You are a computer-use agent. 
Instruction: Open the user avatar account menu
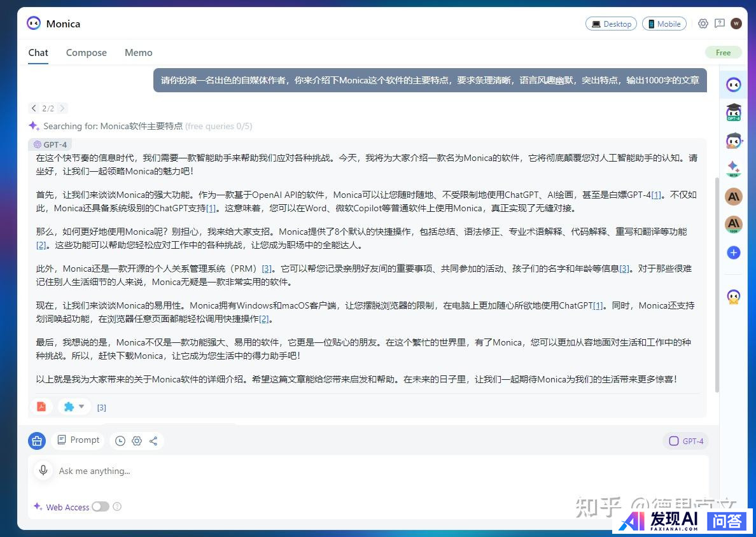736,24
